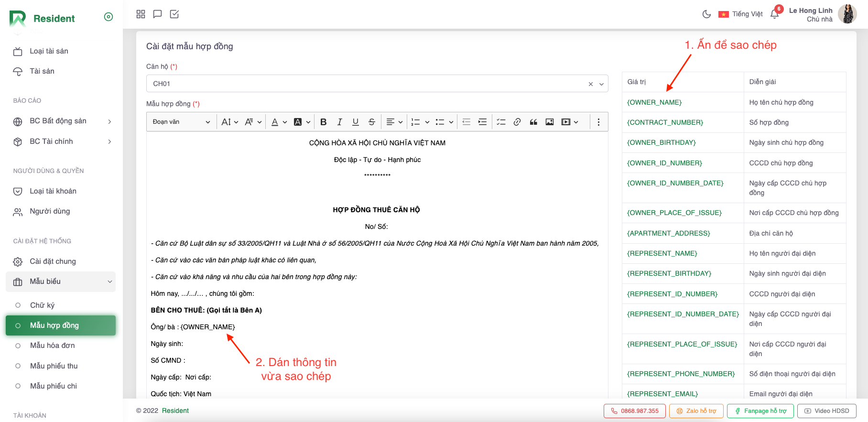The image size is (868, 422).
Task: Open the Đoạn văn paragraph style dropdown
Action: (x=181, y=122)
